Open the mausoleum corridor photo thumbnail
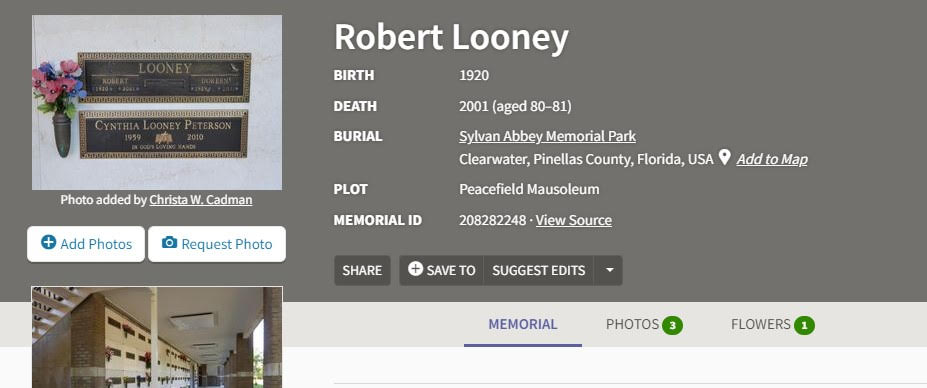Screen dimensions: 927x388 click(157, 337)
